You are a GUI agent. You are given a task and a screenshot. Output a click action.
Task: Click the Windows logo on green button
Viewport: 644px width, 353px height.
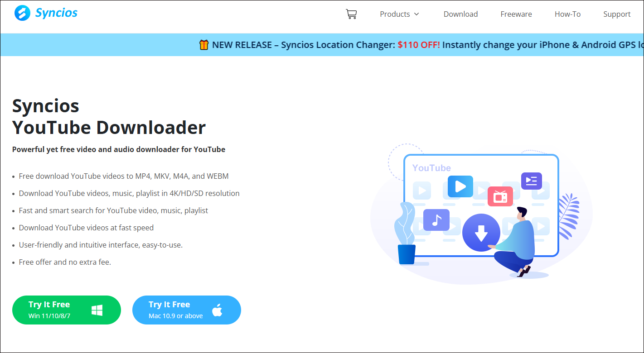click(x=97, y=310)
